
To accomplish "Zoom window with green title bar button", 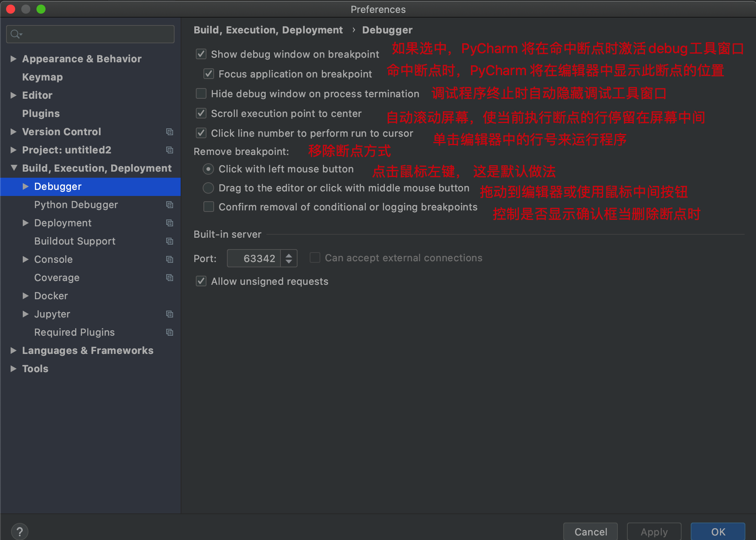I will tap(41, 9).
